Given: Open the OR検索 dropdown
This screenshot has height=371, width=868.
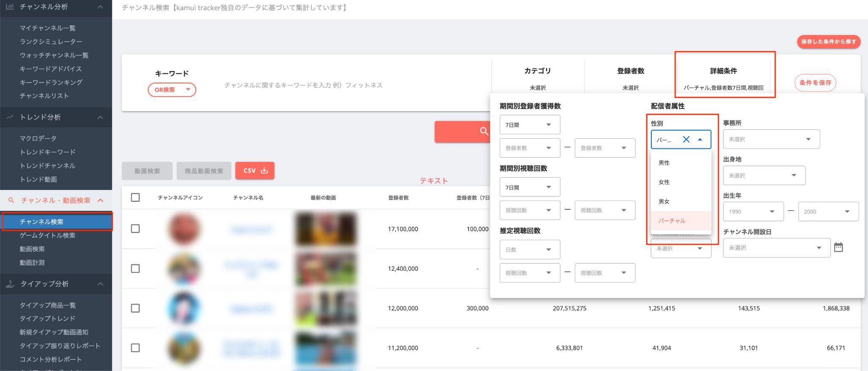Looking at the screenshot, I should (x=172, y=90).
